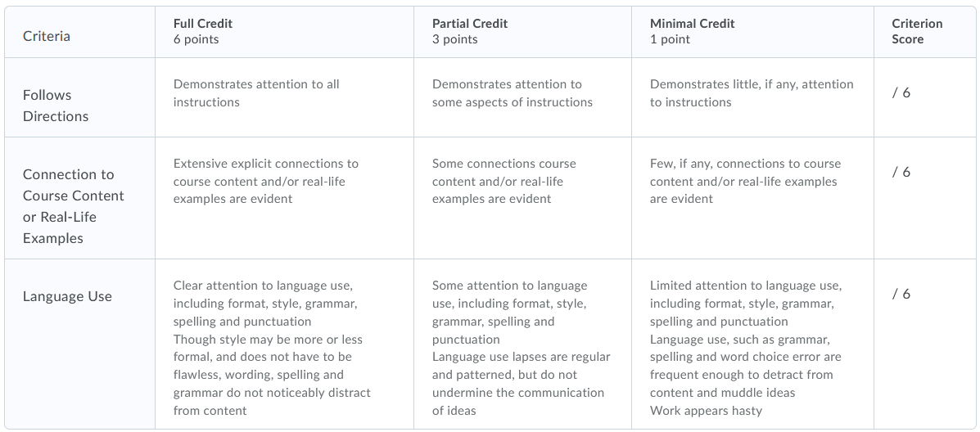Select the Follows Directions criterion row label
Screen dimensions: 980x432
(x=56, y=106)
